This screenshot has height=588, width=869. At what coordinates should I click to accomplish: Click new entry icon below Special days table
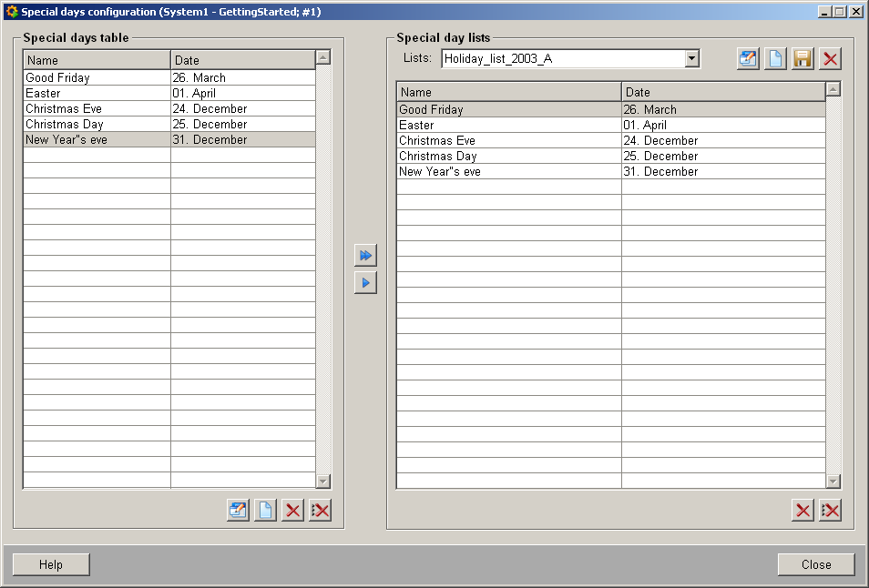click(265, 510)
